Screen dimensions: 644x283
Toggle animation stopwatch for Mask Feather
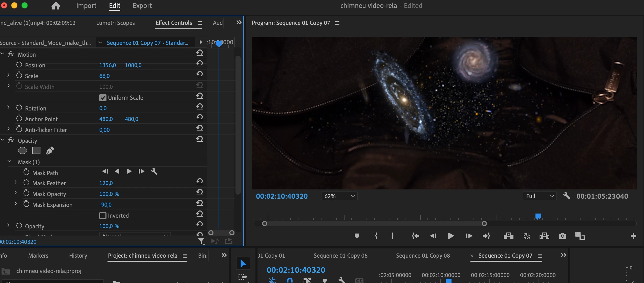26,183
